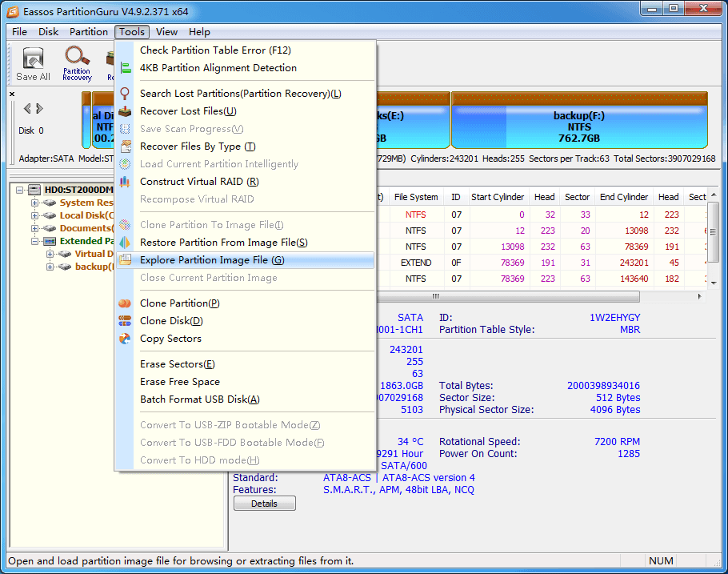Select the Extended Partition tree item
Viewport: 728px width, 574px height.
point(87,241)
